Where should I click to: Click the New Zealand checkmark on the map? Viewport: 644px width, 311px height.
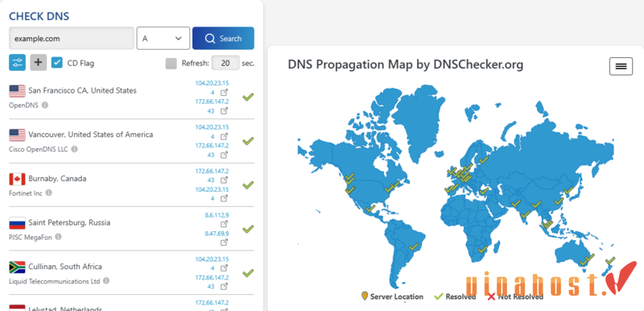pyautogui.click(x=610, y=260)
